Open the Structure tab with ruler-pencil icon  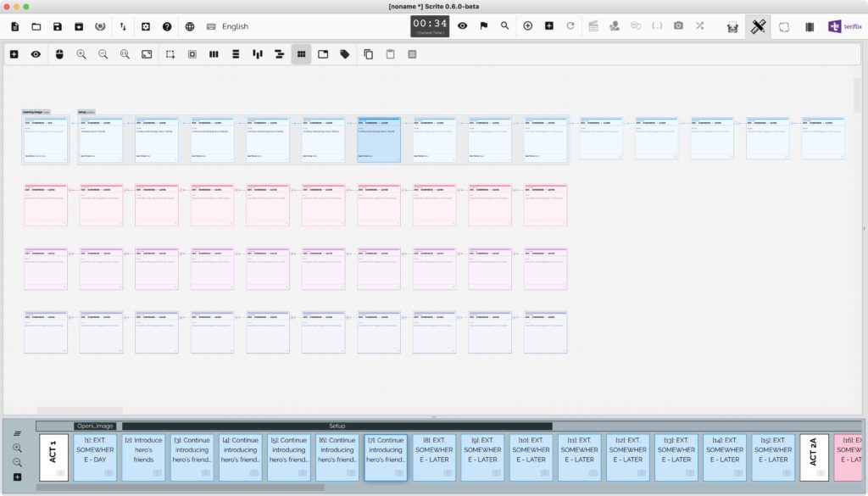point(758,26)
